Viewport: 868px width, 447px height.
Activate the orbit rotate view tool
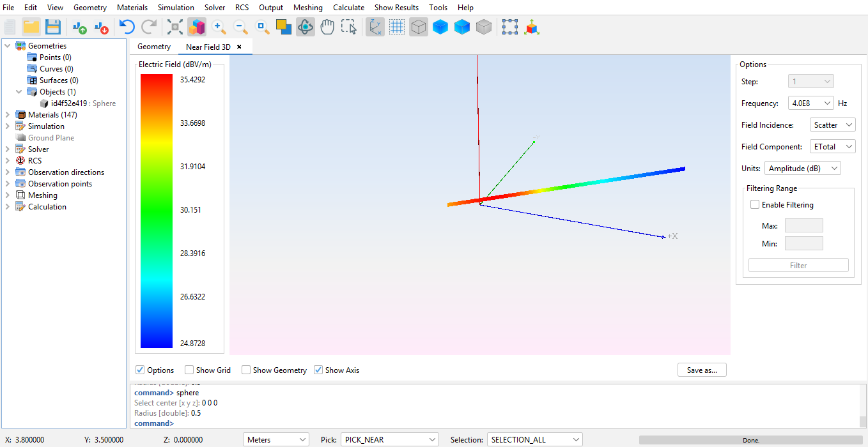(x=306, y=27)
